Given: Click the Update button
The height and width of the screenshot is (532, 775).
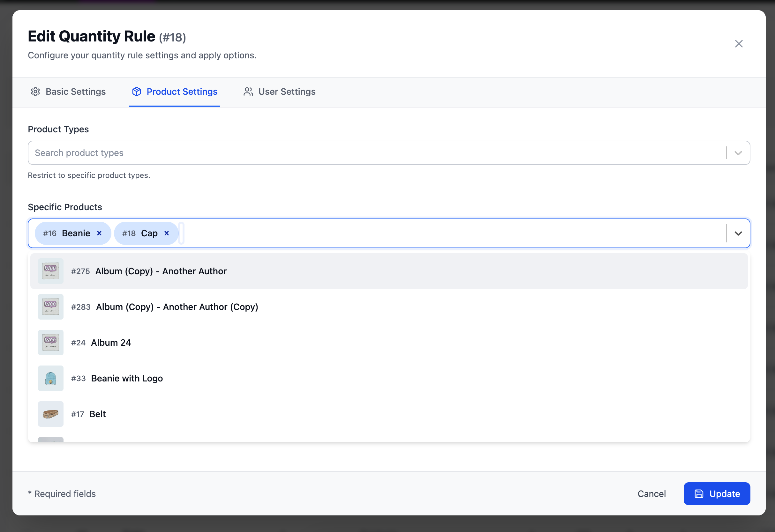Looking at the screenshot, I should [x=717, y=494].
